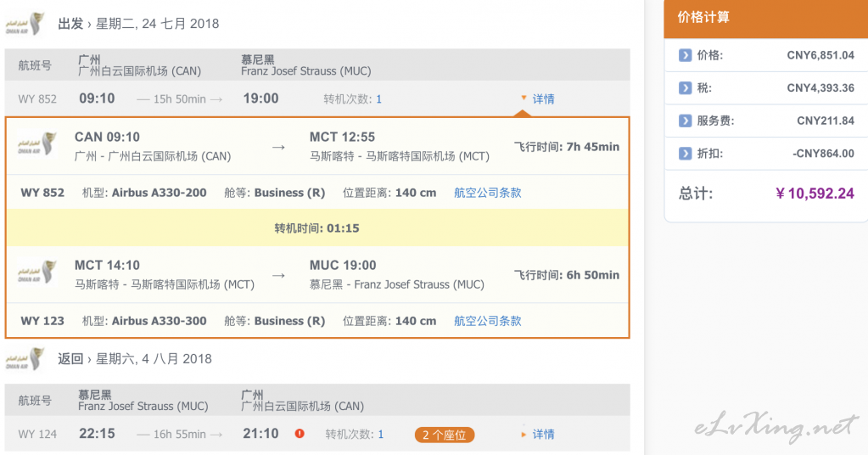
Task: Expand the 税 row arrow icon
Action: click(685, 87)
